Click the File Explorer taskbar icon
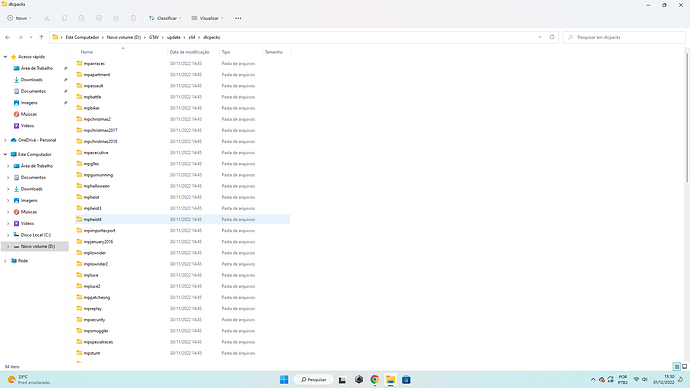The width and height of the screenshot is (690, 388). (x=390, y=380)
